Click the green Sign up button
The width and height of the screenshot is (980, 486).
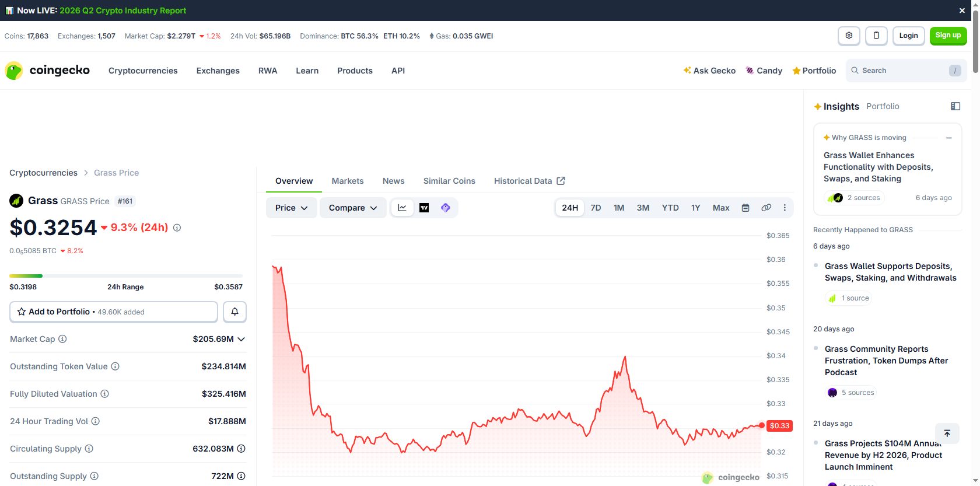tap(948, 36)
